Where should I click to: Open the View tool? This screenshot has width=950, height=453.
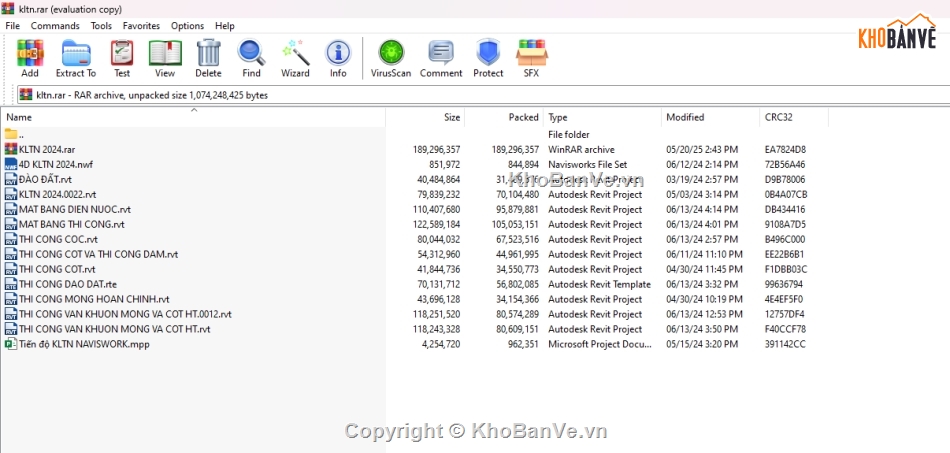[165, 53]
